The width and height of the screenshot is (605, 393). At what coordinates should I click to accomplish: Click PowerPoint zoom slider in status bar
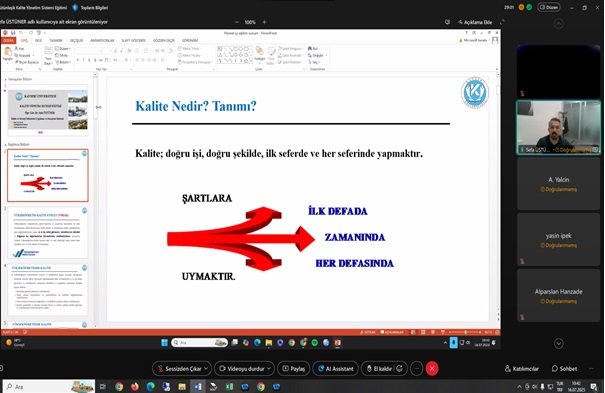tap(465, 332)
